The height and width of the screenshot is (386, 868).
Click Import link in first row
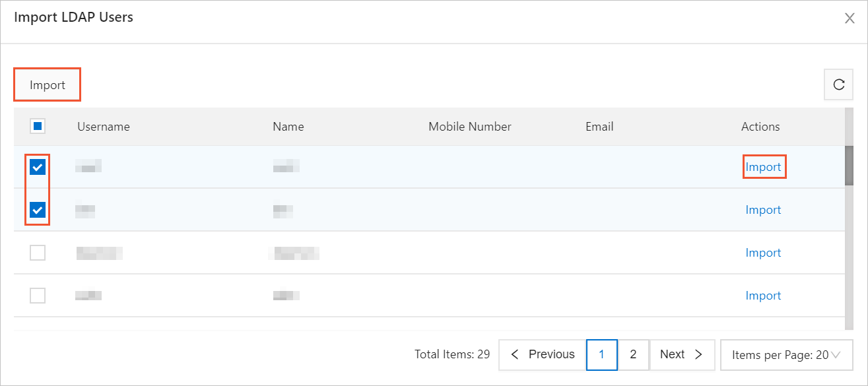[764, 167]
